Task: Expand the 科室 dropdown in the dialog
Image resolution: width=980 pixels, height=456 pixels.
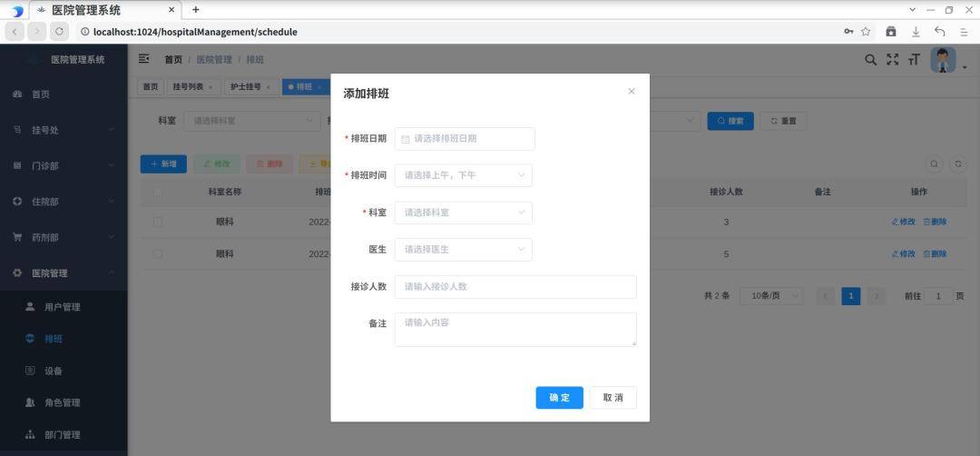Action: coord(463,213)
